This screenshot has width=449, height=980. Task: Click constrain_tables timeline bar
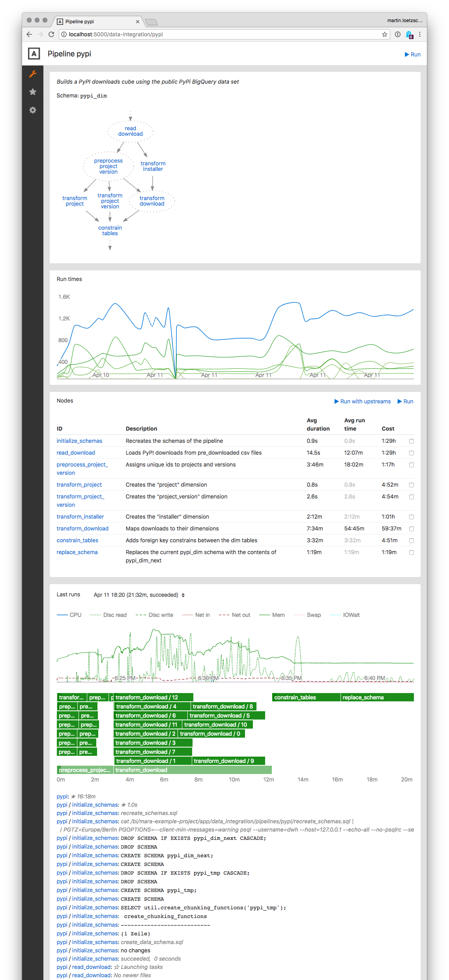tap(306, 697)
